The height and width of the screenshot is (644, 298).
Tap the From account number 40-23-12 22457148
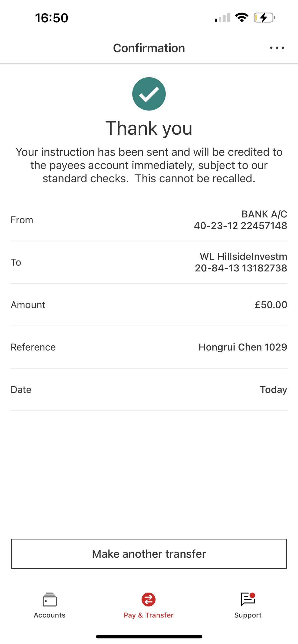(240, 226)
